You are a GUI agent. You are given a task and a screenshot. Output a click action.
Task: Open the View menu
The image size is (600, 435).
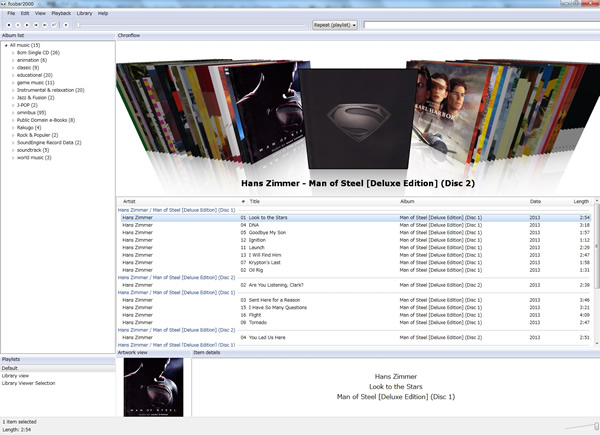point(40,13)
